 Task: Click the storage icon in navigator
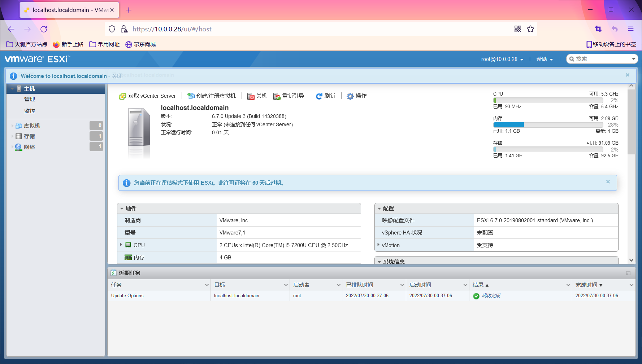coord(19,136)
